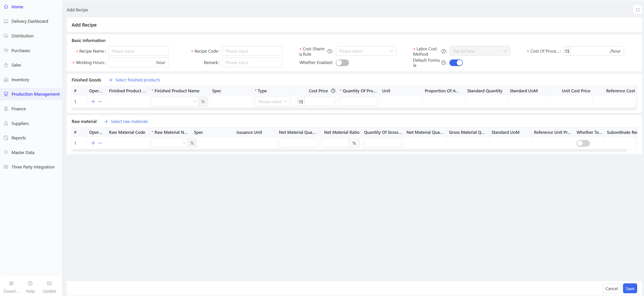
Task: Expand the Finished Product Name dropdown
Action: point(175,102)
